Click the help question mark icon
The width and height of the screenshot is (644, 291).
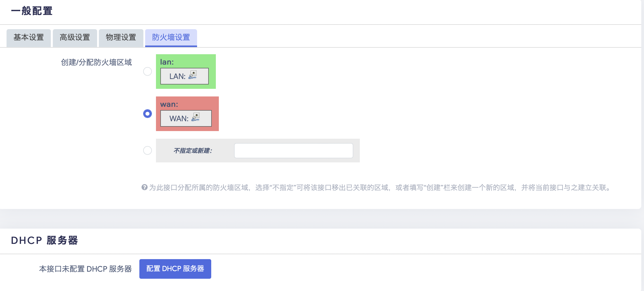click(145, 187)
